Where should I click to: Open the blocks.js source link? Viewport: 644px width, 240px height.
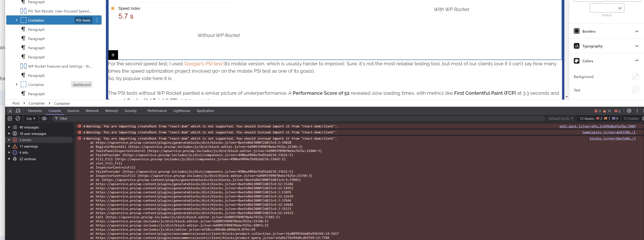pyautogui.click(x=612, y=138)
